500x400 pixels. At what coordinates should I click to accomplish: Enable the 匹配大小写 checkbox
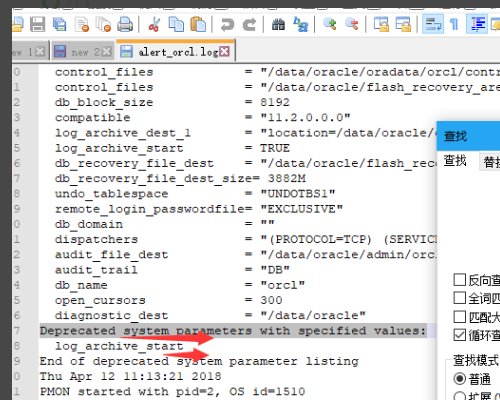(460, 317)
